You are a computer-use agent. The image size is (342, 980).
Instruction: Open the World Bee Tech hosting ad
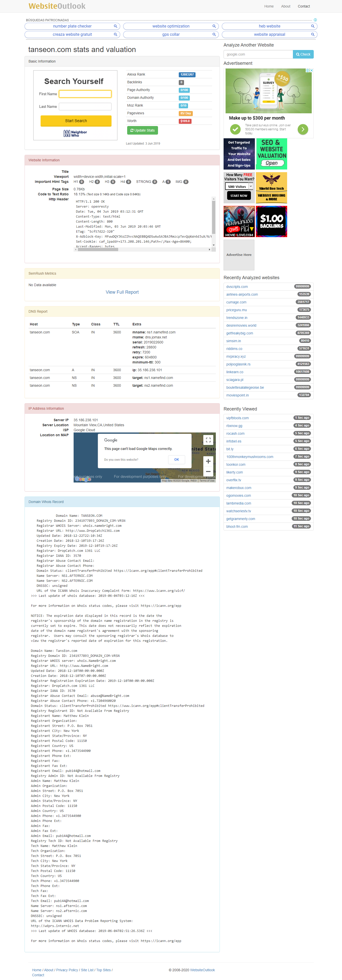272,188
